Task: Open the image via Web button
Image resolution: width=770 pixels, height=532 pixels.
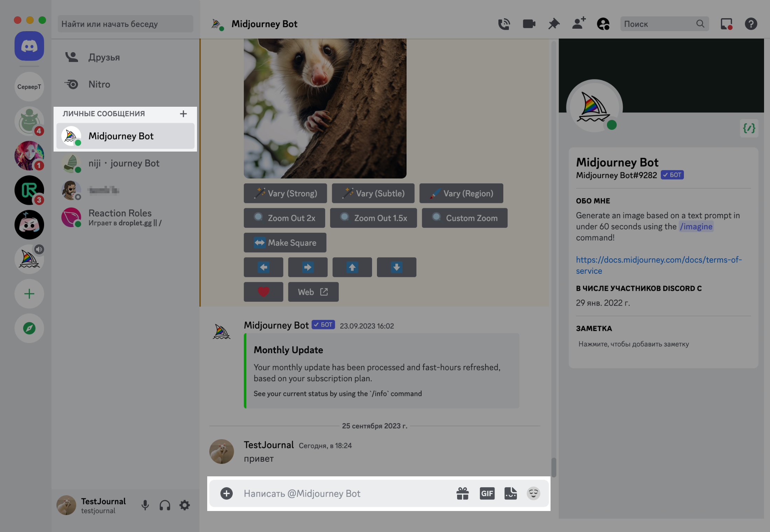Action: (313, 292)
